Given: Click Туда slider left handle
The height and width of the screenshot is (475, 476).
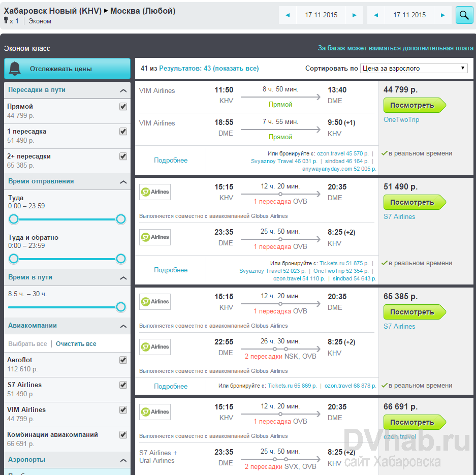Looking at the screenshot, I should [14, 219].
